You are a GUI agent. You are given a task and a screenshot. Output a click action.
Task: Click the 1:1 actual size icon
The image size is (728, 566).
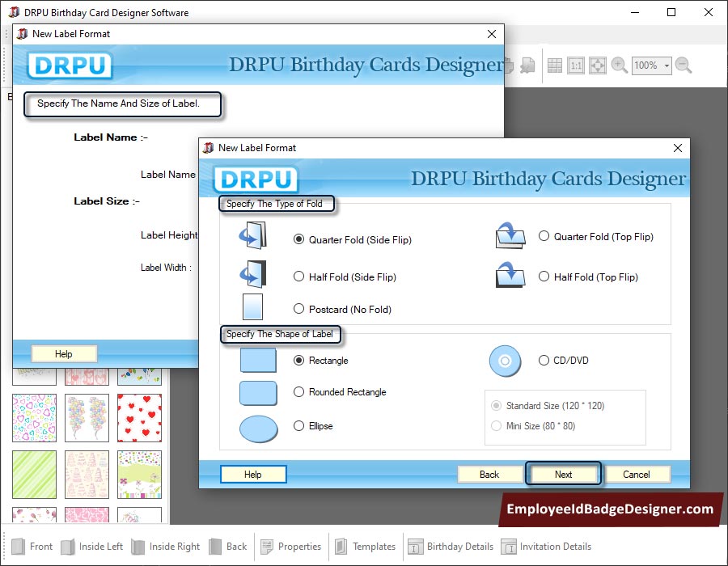576,65
